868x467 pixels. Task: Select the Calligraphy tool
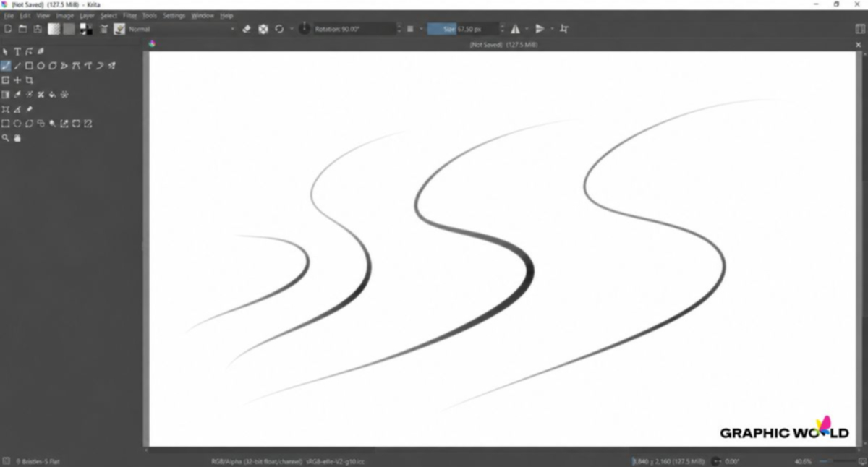pos(41,51)
